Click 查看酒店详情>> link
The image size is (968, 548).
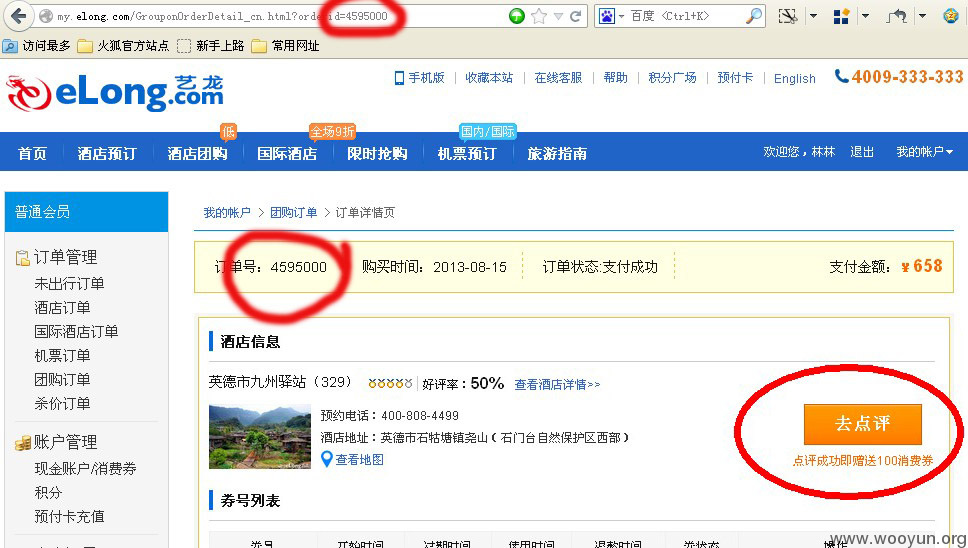[x=557, y=384]
